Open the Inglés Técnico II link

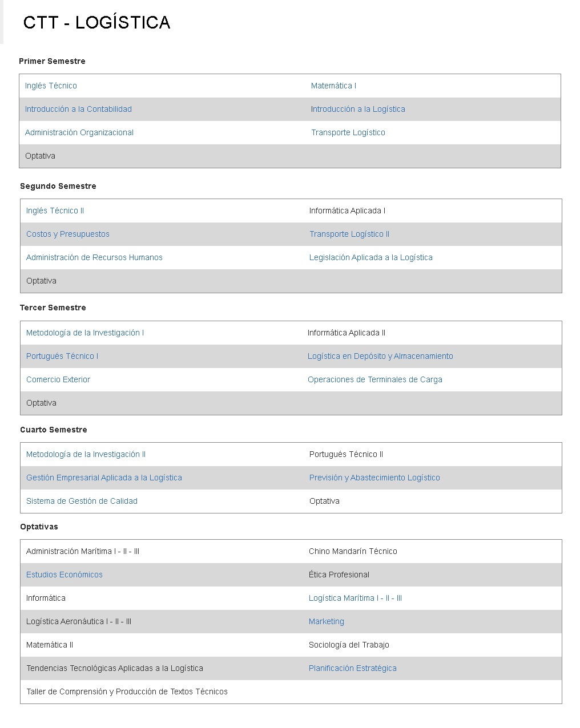pyautogui.click(x=55, y=211)
